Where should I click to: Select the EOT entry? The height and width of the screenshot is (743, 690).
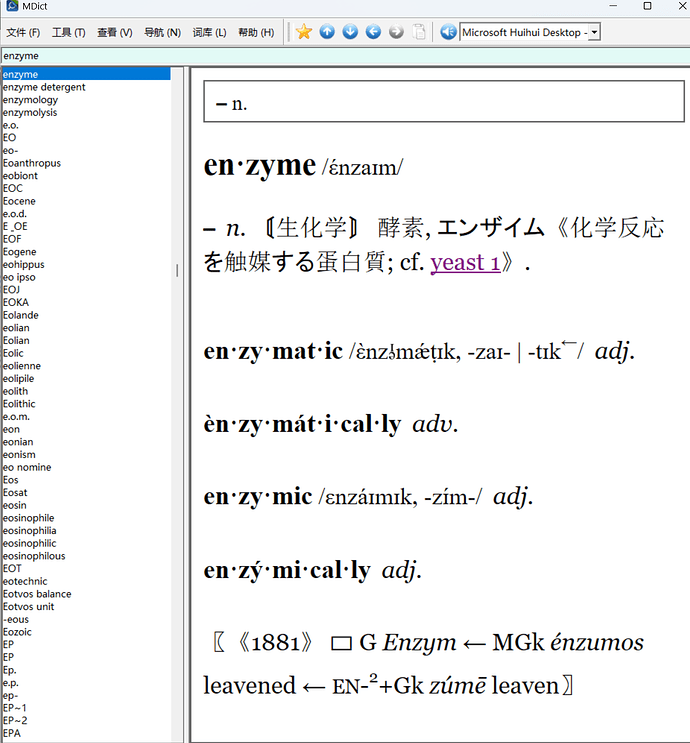coord(12,569)
